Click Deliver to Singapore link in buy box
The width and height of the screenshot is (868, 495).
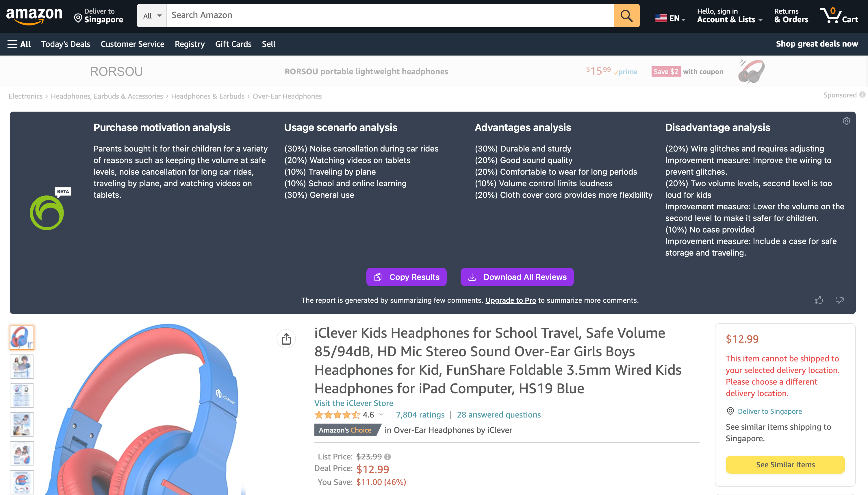pos(769,411)
